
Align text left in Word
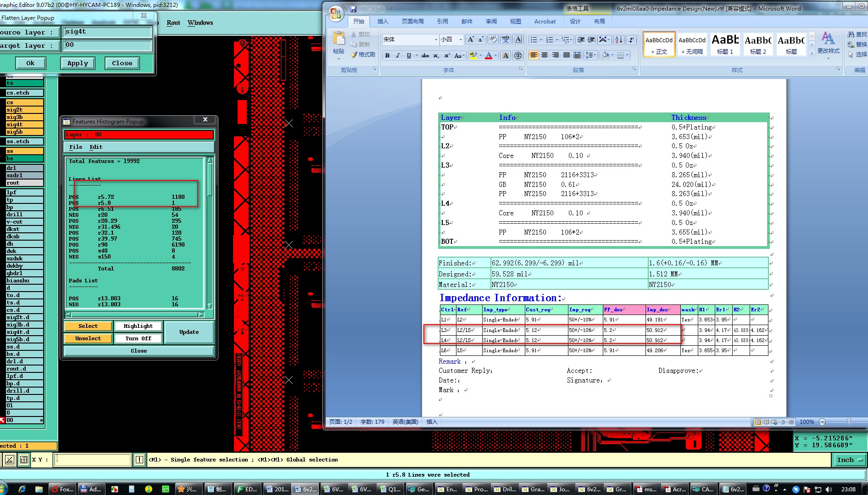(x=534, y=56)
